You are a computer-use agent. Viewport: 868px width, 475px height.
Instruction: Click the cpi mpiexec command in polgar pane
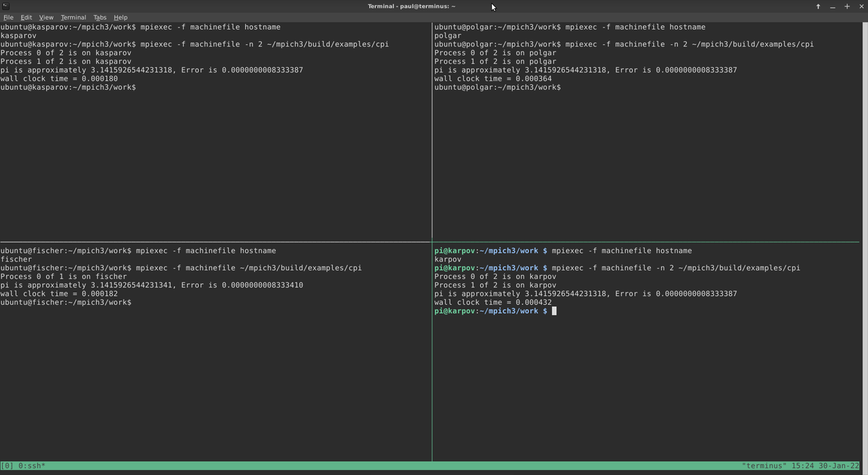coord(689,44)
